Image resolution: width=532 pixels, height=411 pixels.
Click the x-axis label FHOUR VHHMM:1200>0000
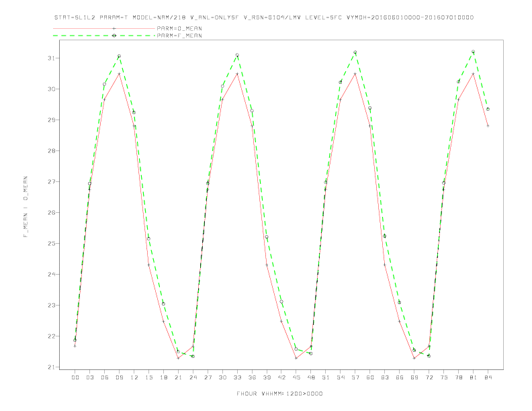279,394
